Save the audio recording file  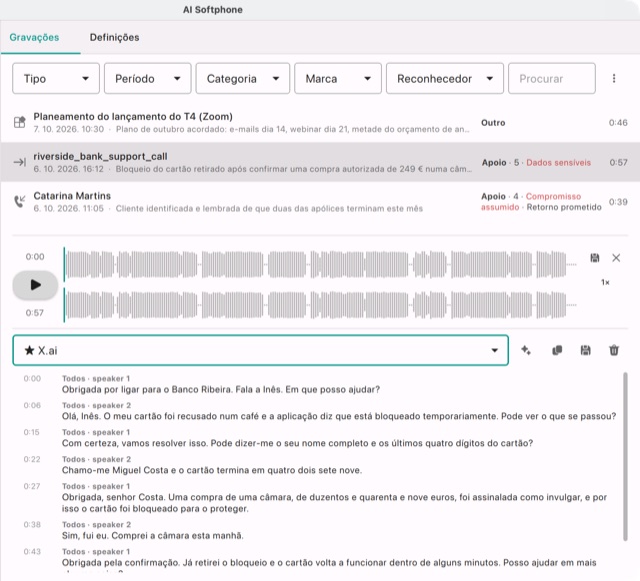(x=595, y=258)
